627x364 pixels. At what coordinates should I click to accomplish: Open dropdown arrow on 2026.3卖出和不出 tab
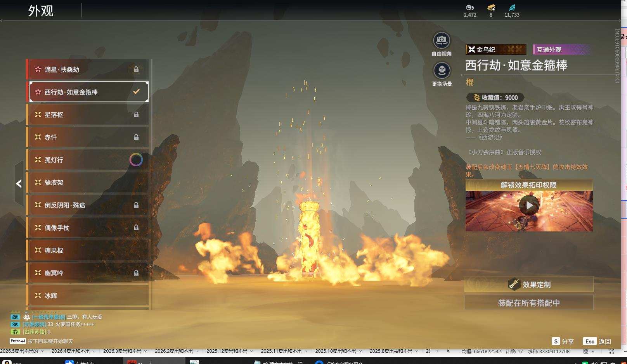145,351
